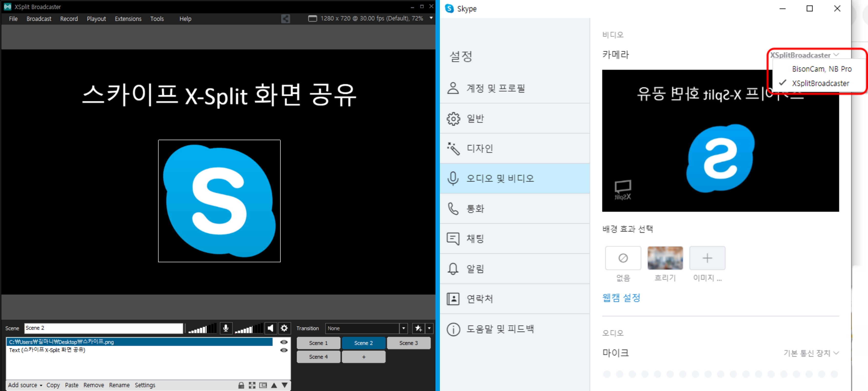868x391 pixels.
Task: Lock the selected source position
Action: pos(241,385)
